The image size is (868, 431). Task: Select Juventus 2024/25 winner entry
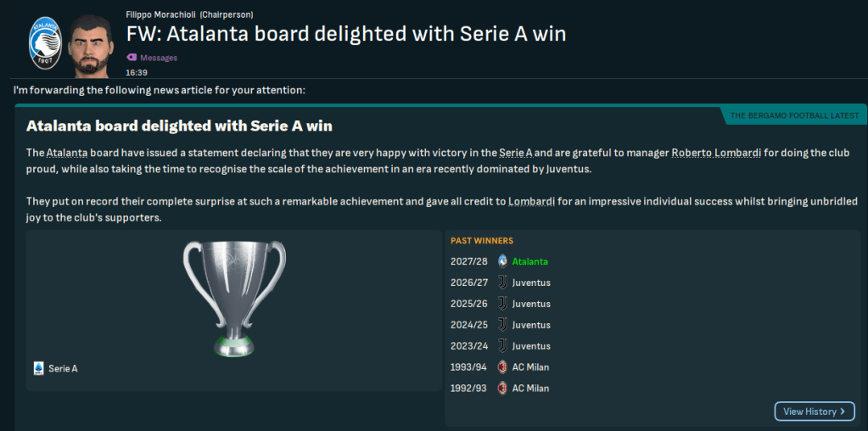coord(531,325)
